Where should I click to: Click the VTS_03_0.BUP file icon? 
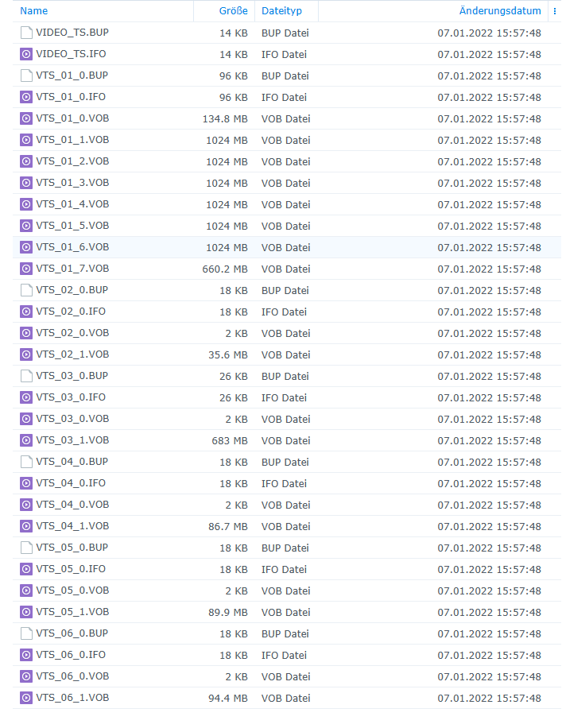click(26, 376)
